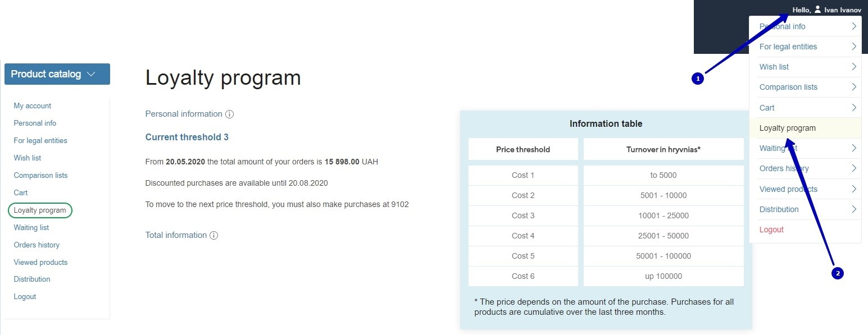Choose Viewed products in the user dropdown menu
The height and width of the screenshot is (335, 868).
pyautogui.click(x=788, y=189)
